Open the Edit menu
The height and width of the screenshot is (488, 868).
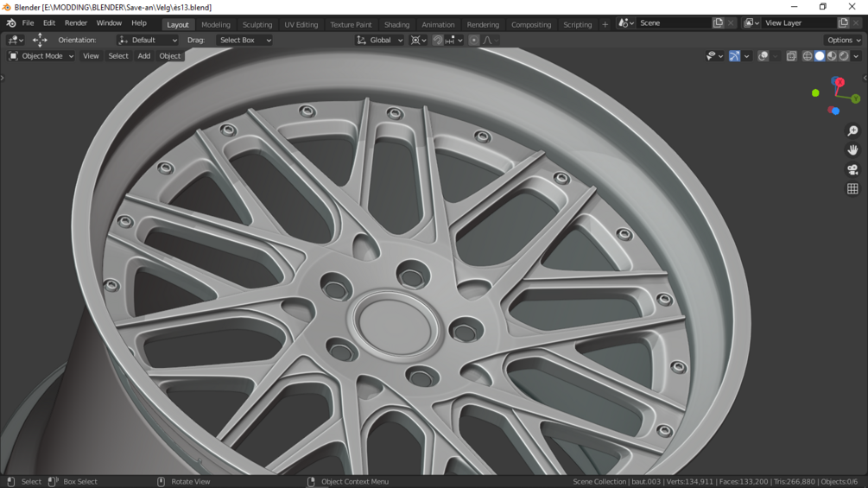point(49,23)
